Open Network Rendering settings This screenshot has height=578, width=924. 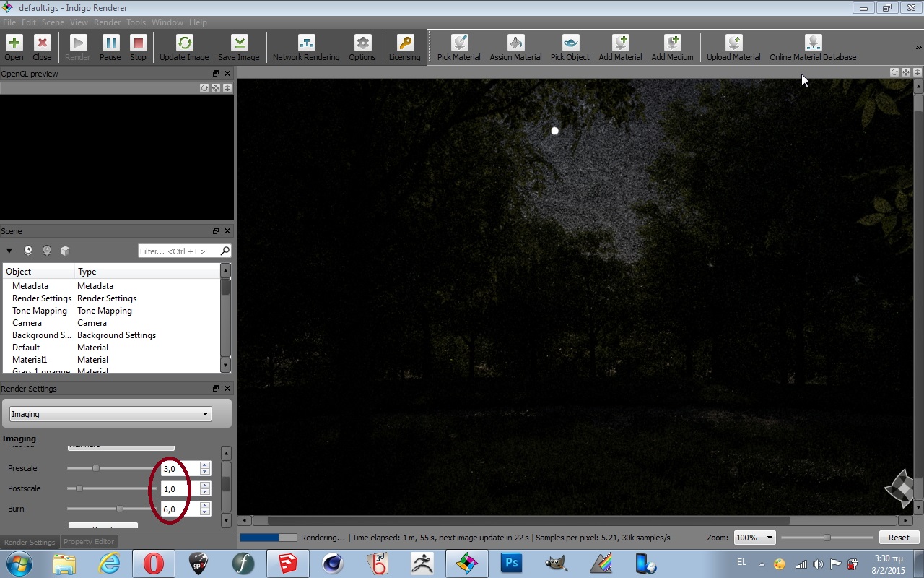(x=306, y=48)
